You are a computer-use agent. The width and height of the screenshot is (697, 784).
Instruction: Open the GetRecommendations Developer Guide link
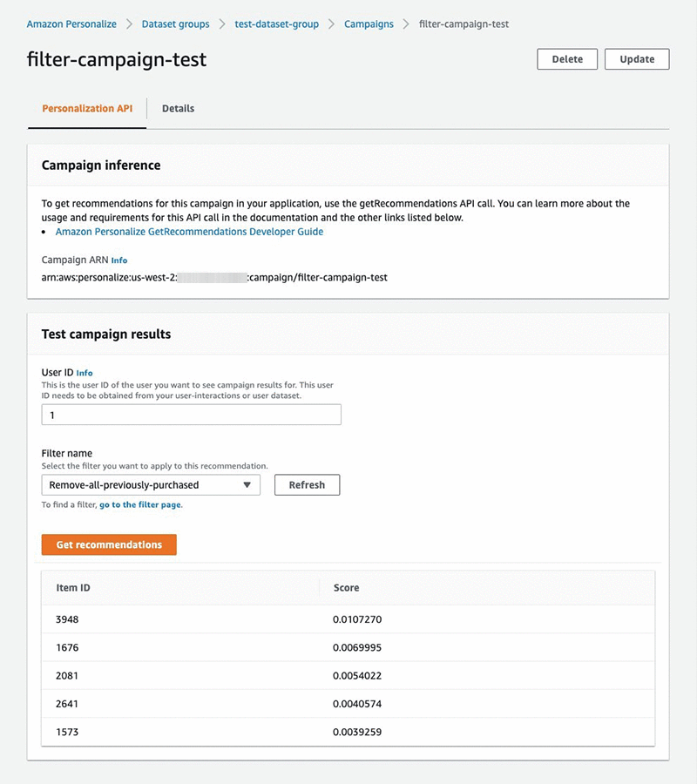pos(189,232)
